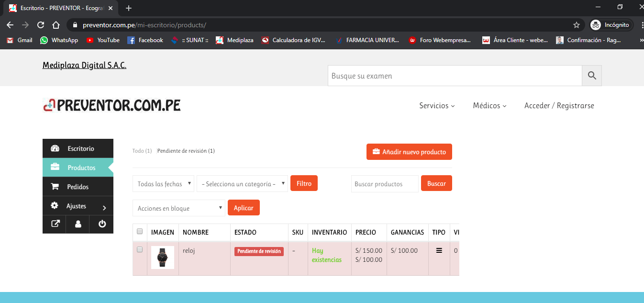The width and height of the screenshot is (644, 303).
Task: Focus the Buscar productos field
Action: point(385,184)
